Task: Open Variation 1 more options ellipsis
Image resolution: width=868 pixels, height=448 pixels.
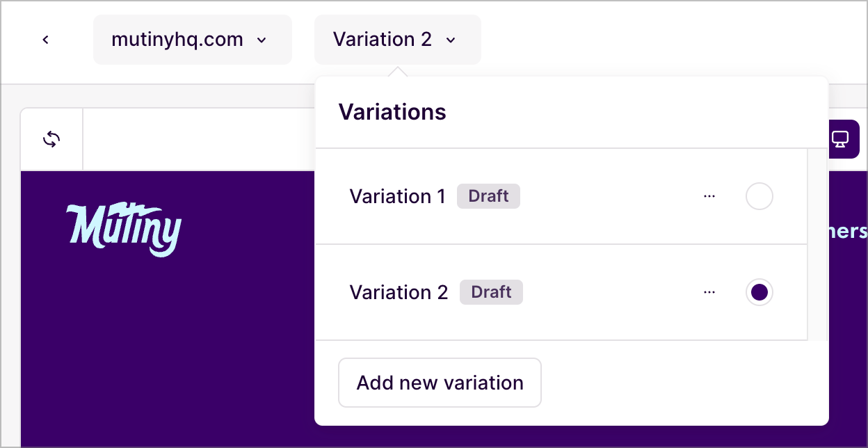Action: pyautogui.click(x=709, y=197)
